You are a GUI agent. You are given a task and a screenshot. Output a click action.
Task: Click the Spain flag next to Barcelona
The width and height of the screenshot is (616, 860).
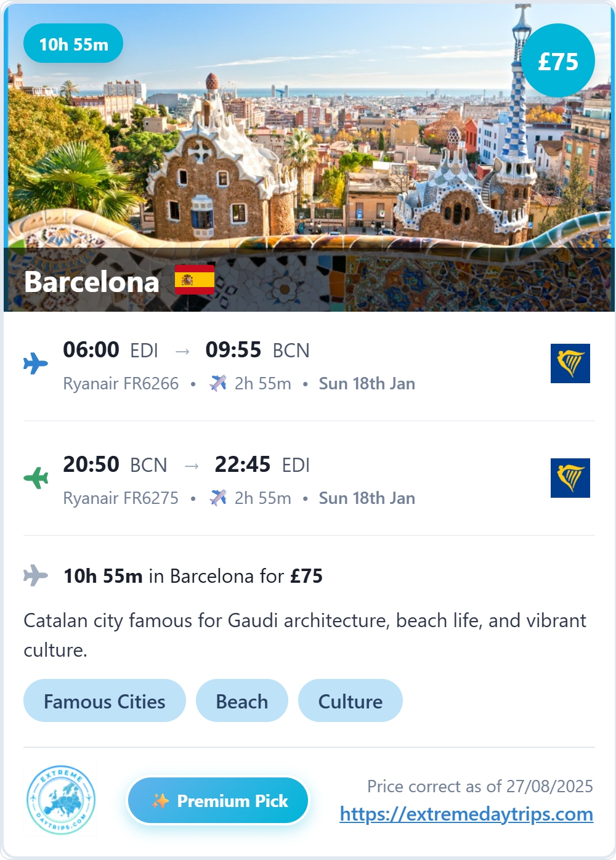coord(195,280)
